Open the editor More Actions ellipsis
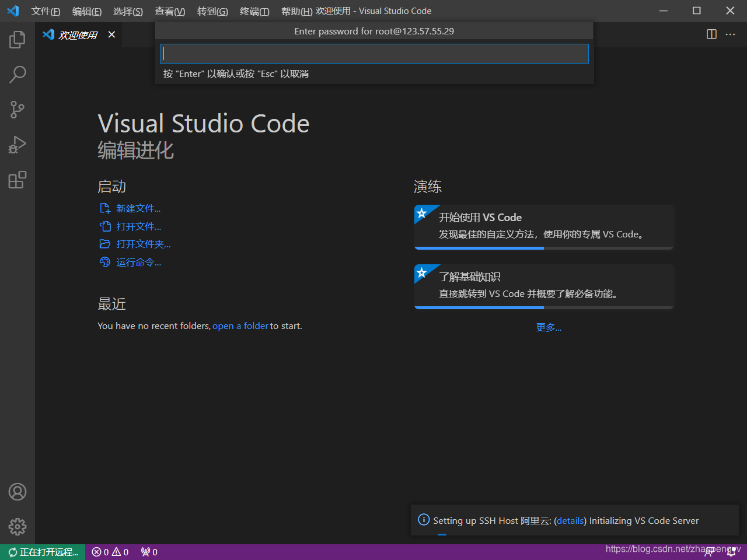 click(x=730, y=34)
